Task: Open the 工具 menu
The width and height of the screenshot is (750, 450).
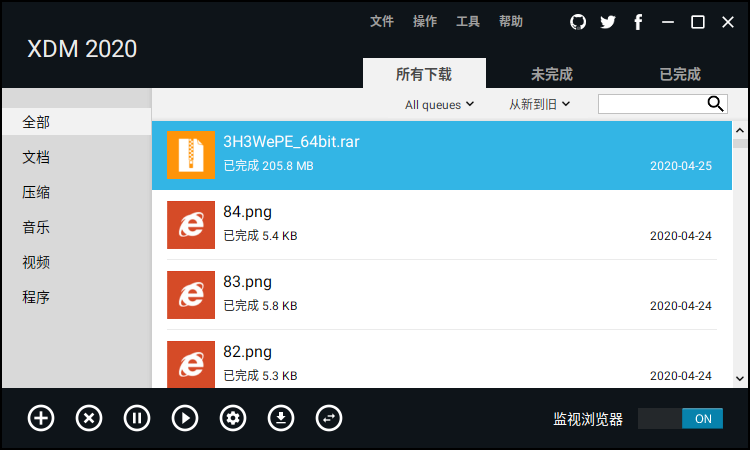Action: pyautogui.click(x=468, y=22)
